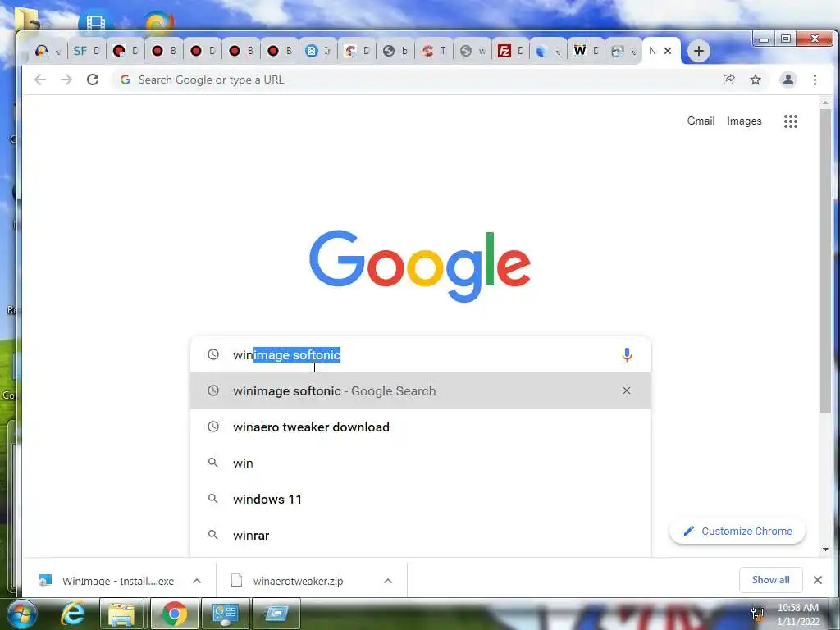
Task: Switch to the headphones icon tab
Action: [x=47, y=51]
